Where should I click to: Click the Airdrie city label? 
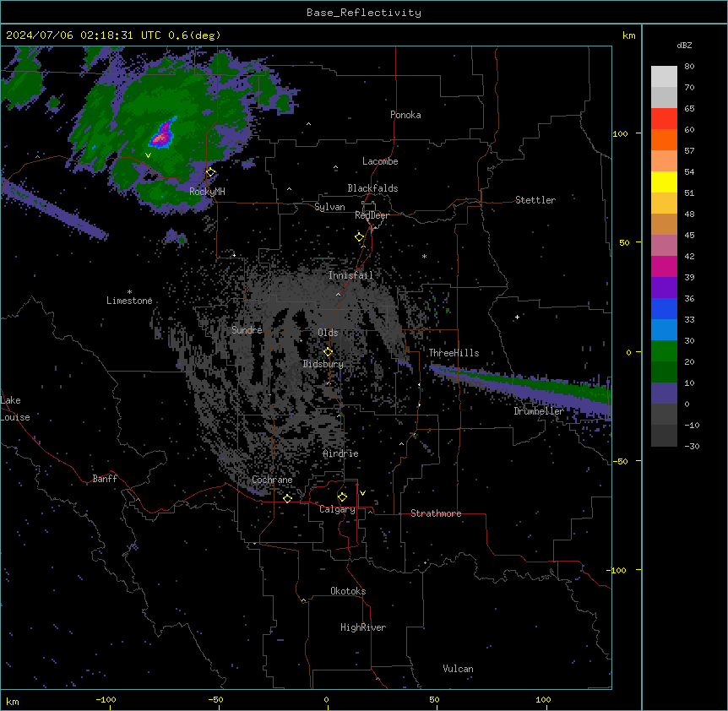341,453
